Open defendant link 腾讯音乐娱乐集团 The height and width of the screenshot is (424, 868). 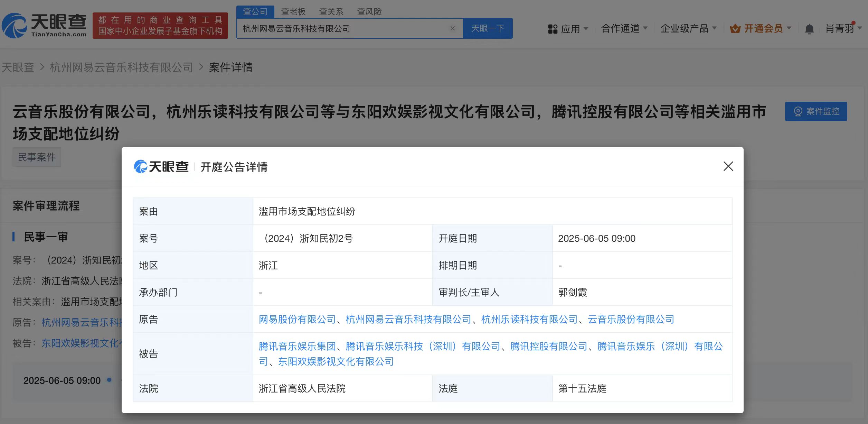pos(297,346)
